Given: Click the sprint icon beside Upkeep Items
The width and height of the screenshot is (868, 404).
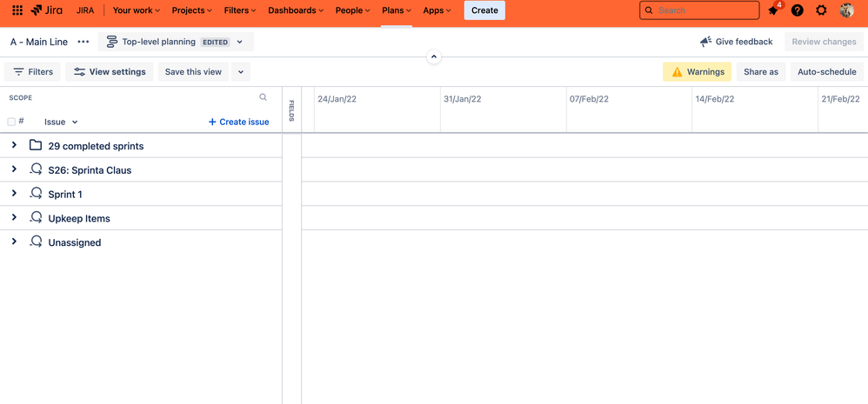Looking at the screenshot, I should coord(36,218).
